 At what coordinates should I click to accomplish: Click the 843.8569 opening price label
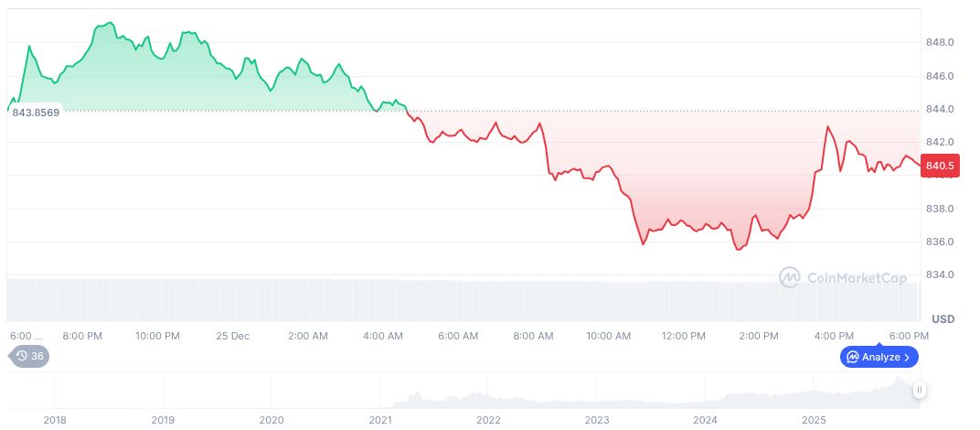[36, 112]
